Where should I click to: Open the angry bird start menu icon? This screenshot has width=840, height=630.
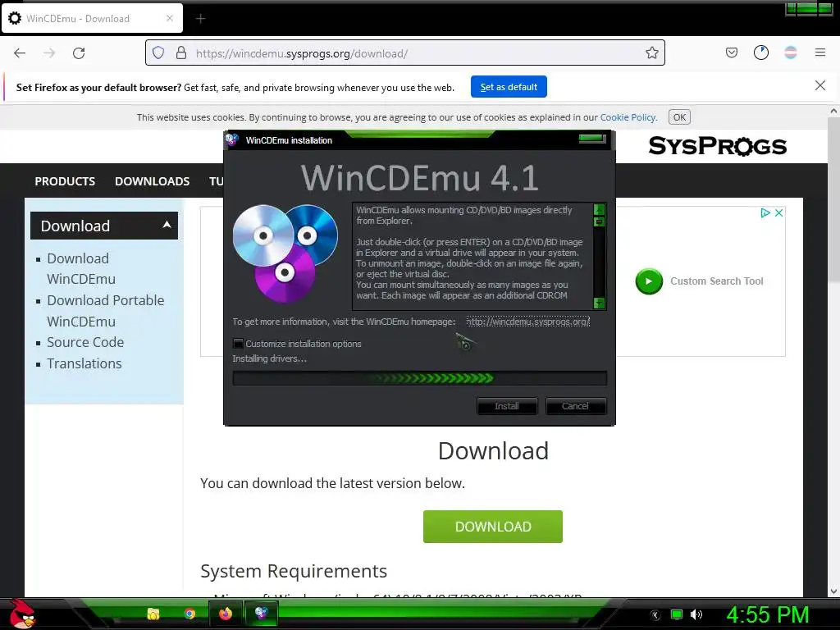tap(21, 614)
